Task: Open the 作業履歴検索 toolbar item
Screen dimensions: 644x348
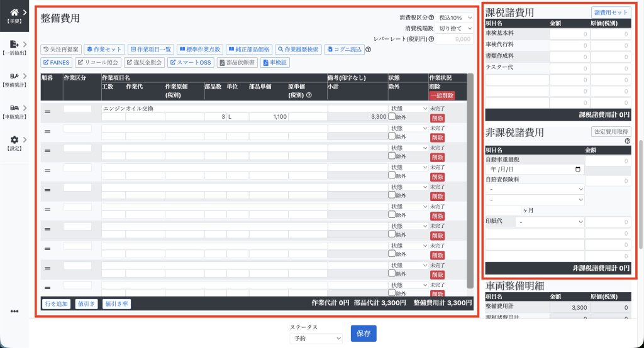Action: click(x=299, y=49)
